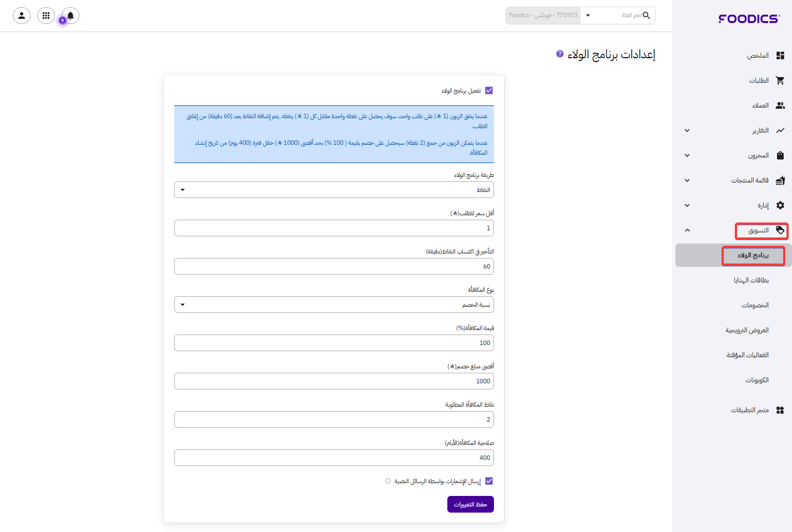Click the Foodics logo
Image resolution: width=792 pixels, height=532 pixels.
pos(749,19)
